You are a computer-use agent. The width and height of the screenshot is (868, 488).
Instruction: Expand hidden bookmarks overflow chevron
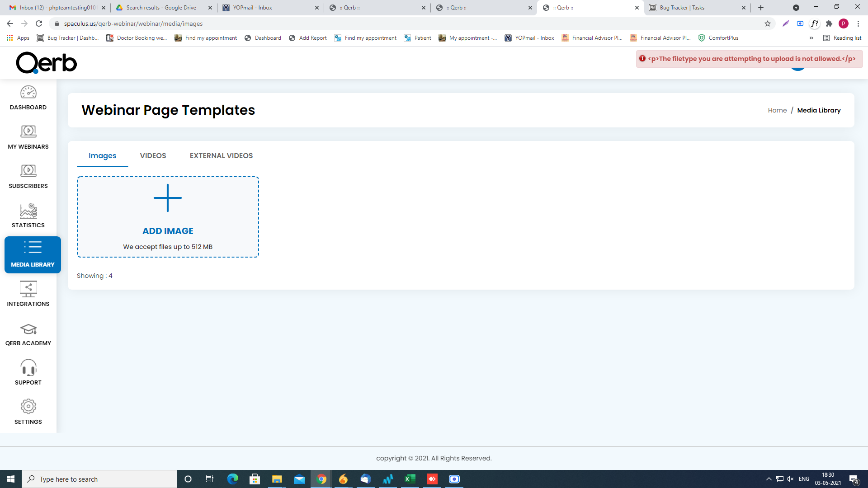[x=811, y=38]
